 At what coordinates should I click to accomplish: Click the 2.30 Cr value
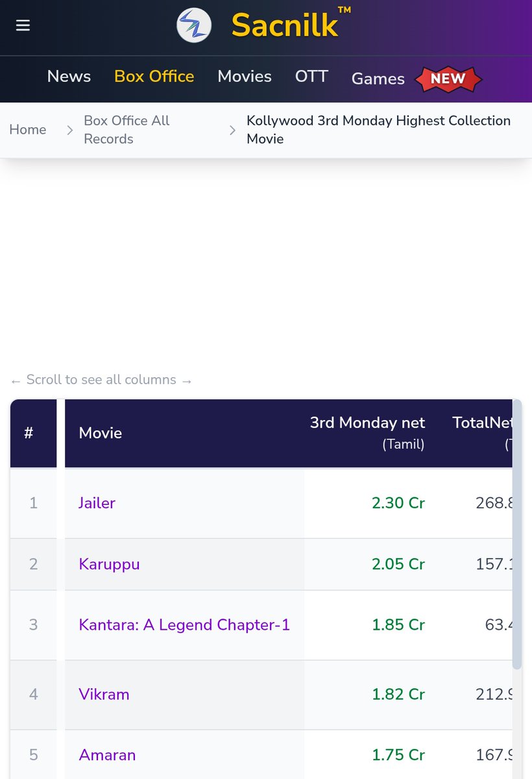(398, 503)
